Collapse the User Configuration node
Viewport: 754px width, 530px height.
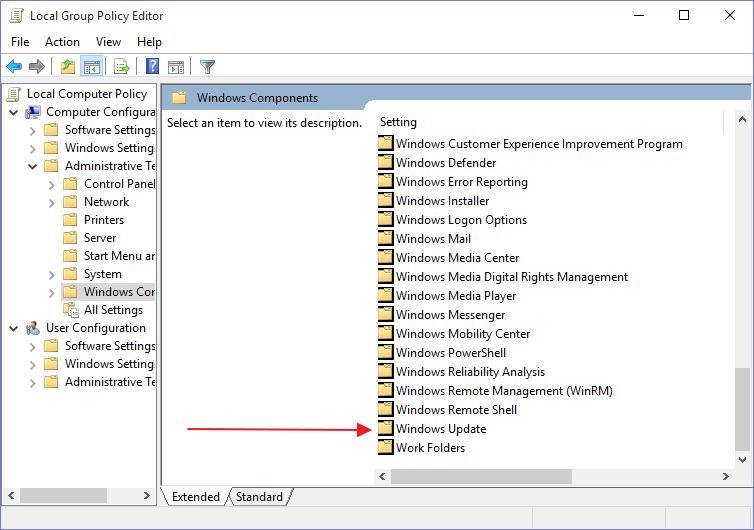[14, 328]
